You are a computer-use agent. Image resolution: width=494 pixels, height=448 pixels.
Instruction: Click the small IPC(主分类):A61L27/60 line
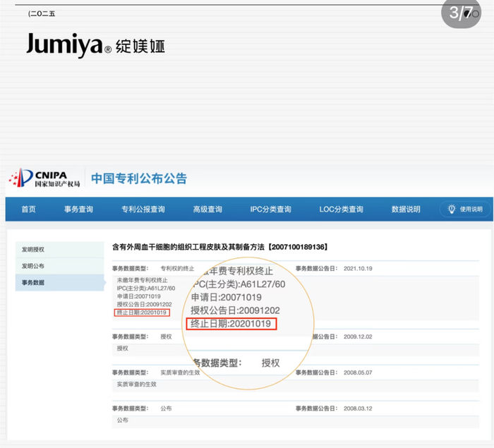(146, 289)
